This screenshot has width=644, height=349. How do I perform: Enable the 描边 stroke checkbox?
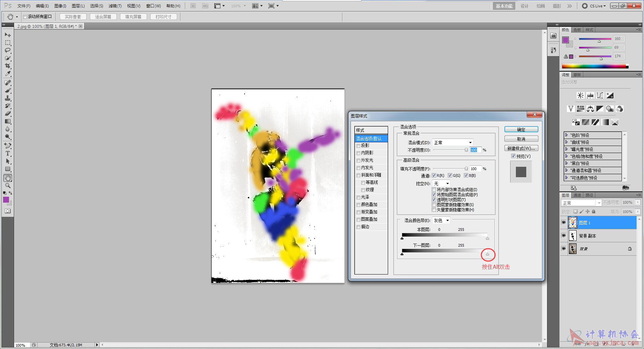click(x=359, y=227)
